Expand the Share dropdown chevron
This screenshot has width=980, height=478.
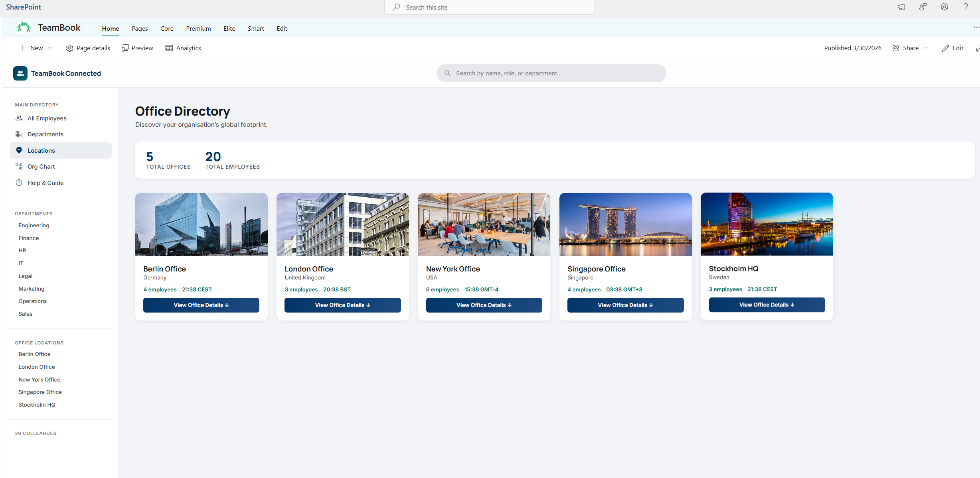926,48
